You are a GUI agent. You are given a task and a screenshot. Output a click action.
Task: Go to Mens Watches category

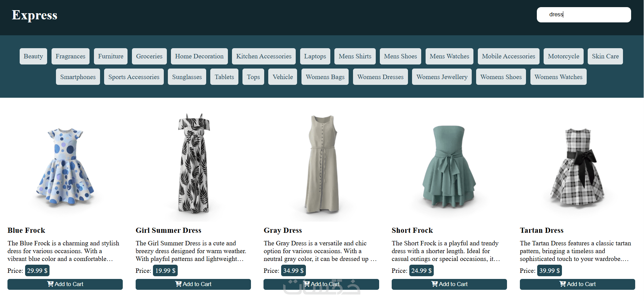click(x=449, y=56)
